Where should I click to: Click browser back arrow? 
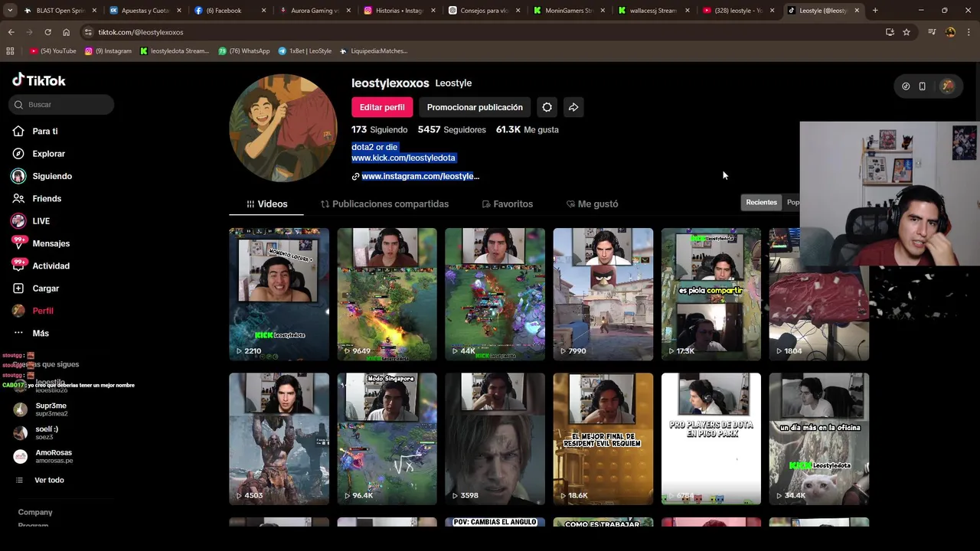(x=11, y=32)
